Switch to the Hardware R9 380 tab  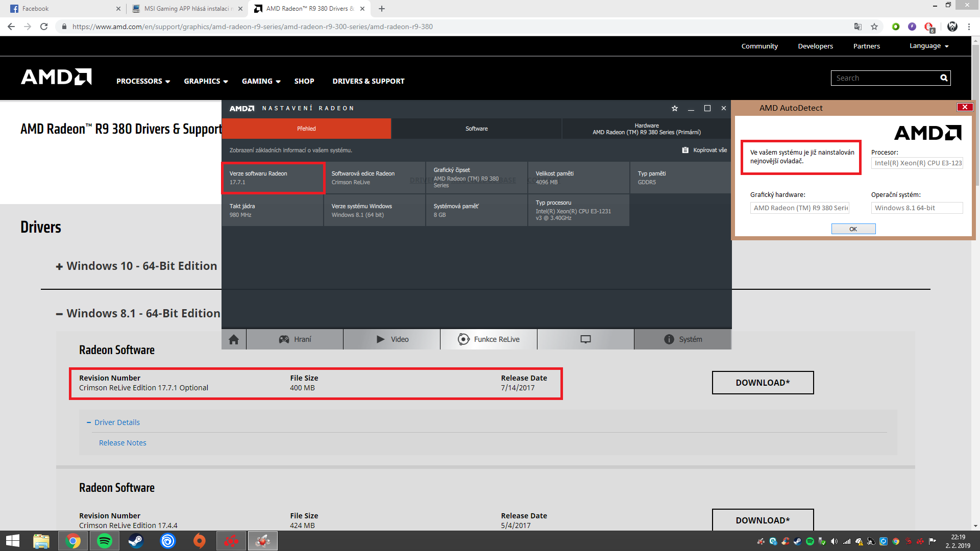647,129
